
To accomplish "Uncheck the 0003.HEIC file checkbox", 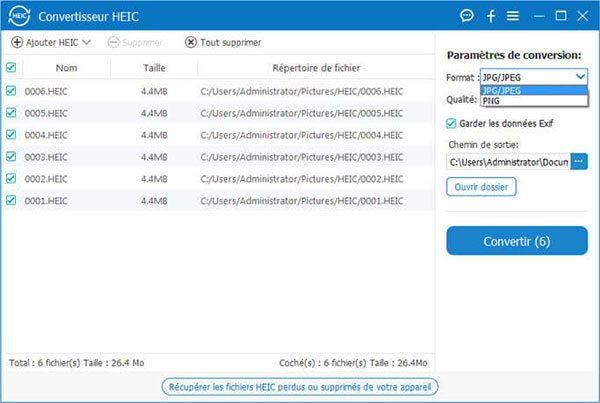I will (11, 156).
